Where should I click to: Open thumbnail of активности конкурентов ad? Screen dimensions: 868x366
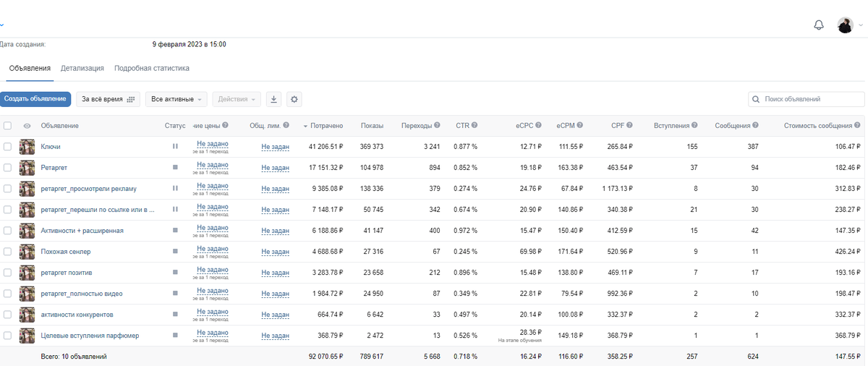27,315
